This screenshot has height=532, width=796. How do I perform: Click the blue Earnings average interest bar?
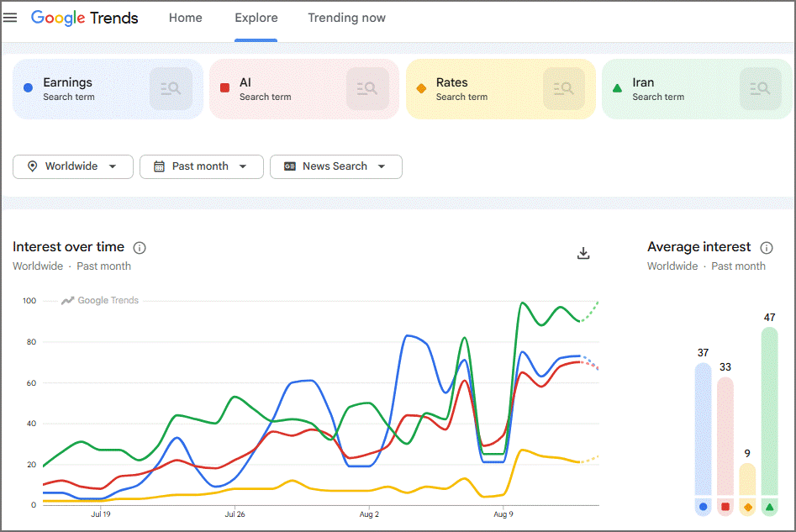[703, 429]
